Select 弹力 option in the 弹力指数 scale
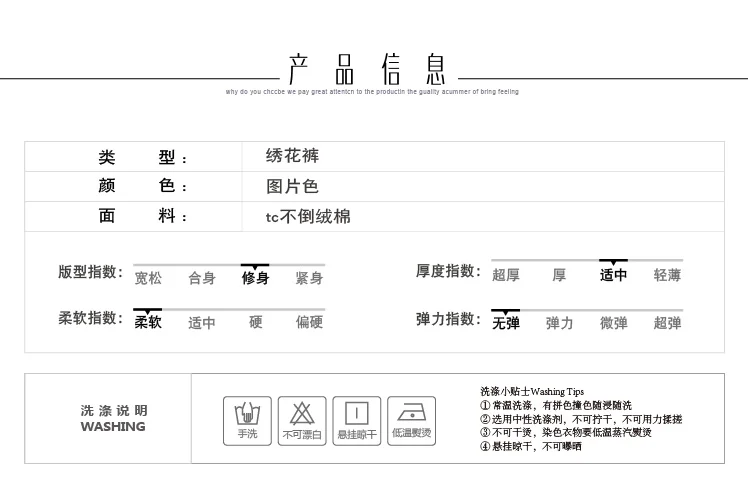The height and width of the screenshot is (492, 750). [559, 323]
